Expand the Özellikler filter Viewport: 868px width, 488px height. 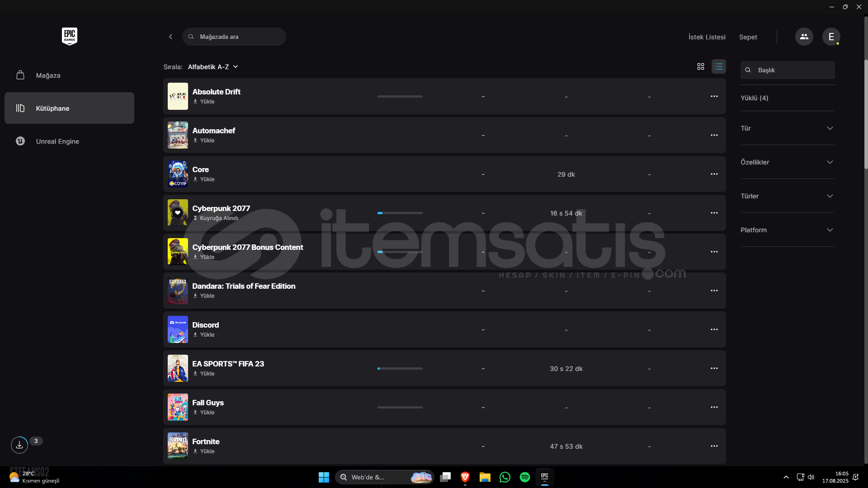(x=787, y=162)
